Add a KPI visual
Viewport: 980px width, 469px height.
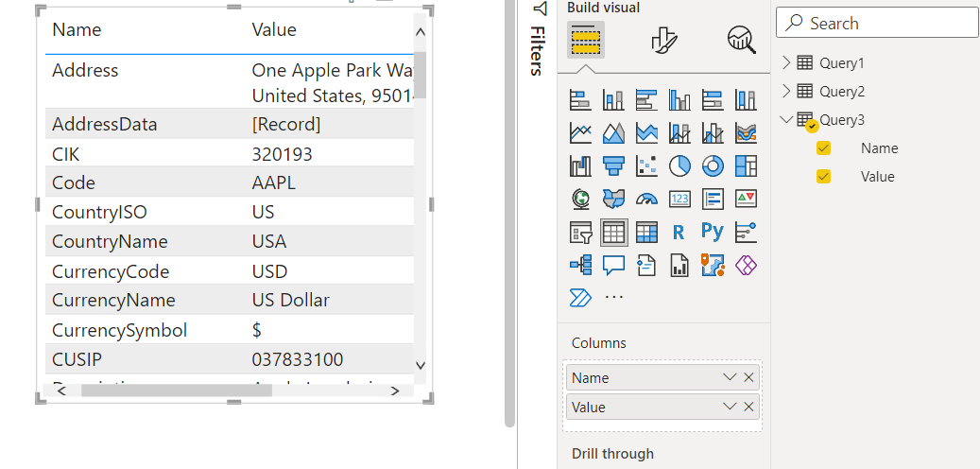pos(746,199)
